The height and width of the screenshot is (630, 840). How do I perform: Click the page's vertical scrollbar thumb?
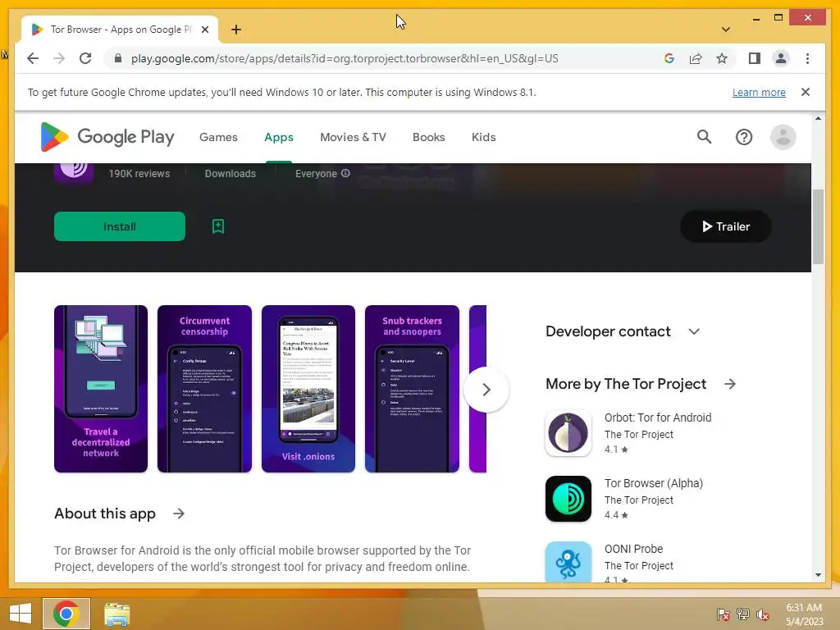tap(818, 226)
